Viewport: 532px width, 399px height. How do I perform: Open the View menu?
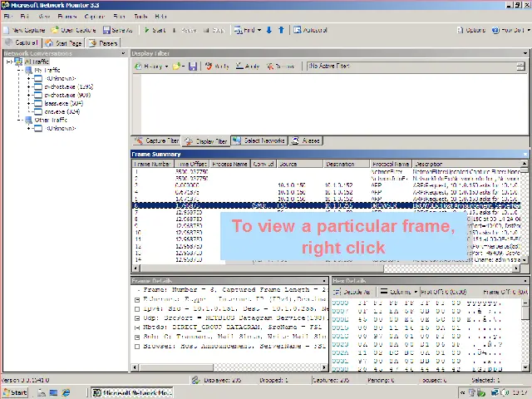[x=44, y=17]
